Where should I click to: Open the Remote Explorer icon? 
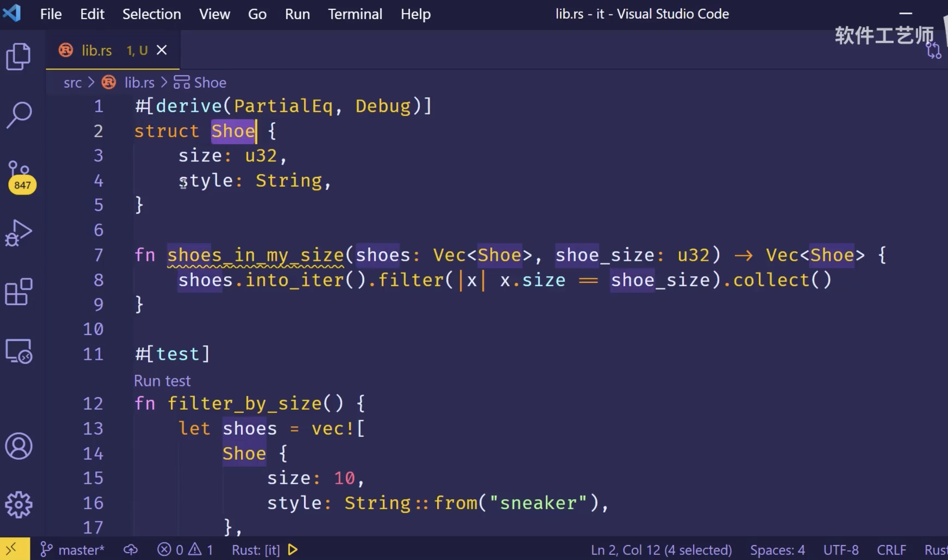19,351
